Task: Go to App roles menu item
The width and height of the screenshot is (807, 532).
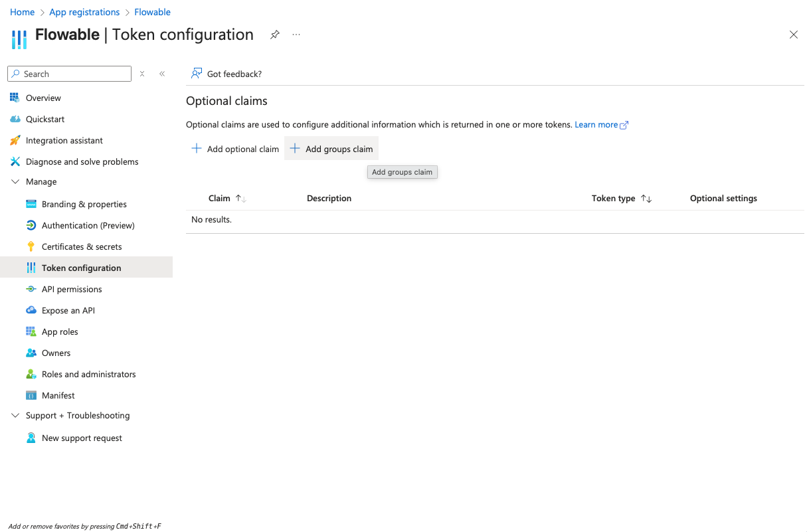Action: pyautogui.click(x=60, y=331)
